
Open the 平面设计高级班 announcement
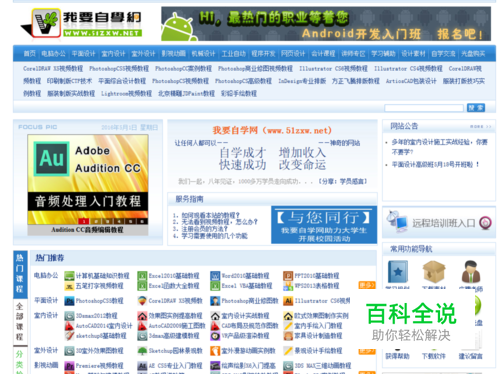(x=435, y=164)
